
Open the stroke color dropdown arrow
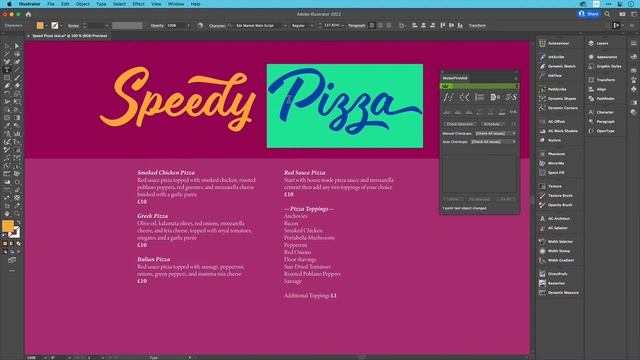point(61,26)
